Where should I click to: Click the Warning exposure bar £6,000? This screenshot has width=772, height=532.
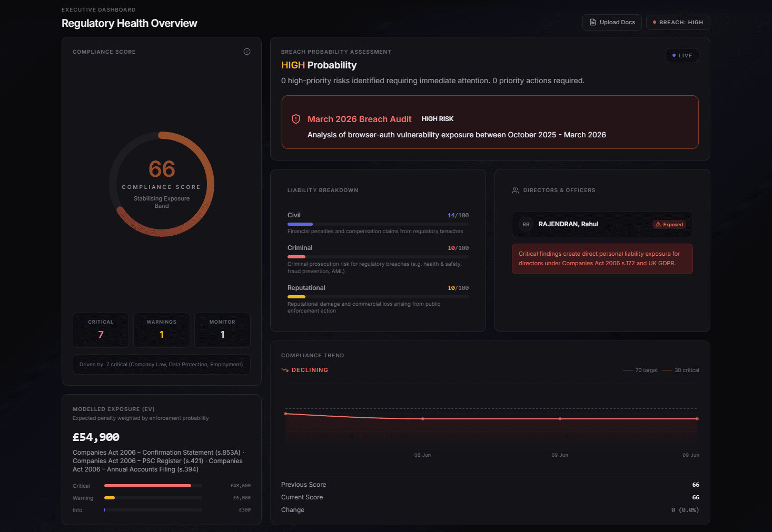[153, 498]
